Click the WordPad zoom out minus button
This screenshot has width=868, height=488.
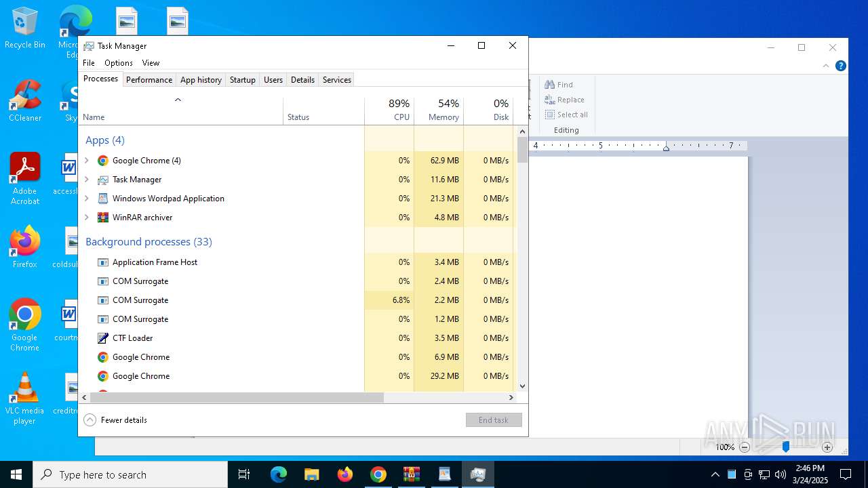click(x=745, y=447)
